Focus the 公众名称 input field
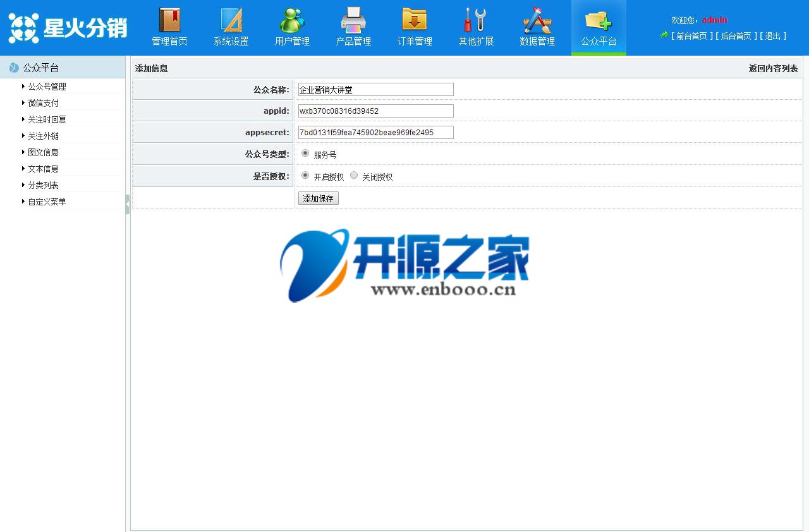The image size is (809, 532). pos(376,90)
